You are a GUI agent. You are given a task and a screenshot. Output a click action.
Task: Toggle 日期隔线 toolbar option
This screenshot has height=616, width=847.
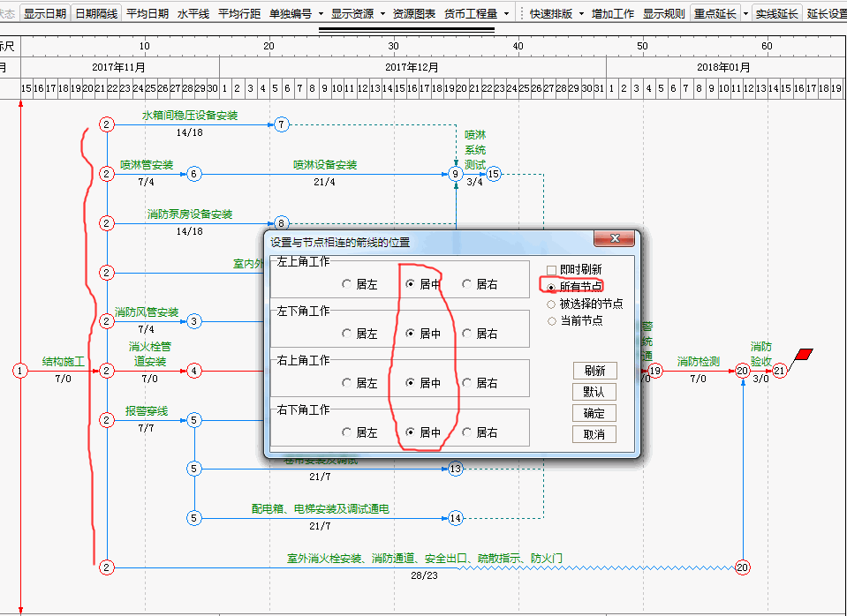[96, 13]
